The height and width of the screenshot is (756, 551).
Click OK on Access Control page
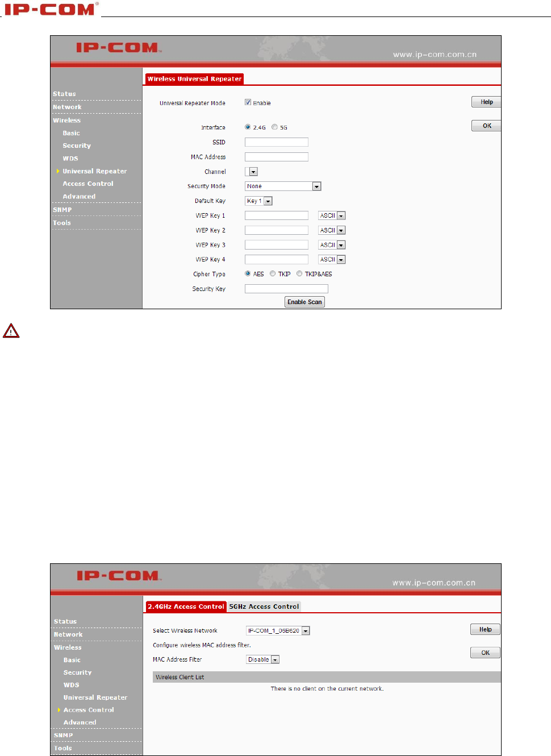(485, 653)
